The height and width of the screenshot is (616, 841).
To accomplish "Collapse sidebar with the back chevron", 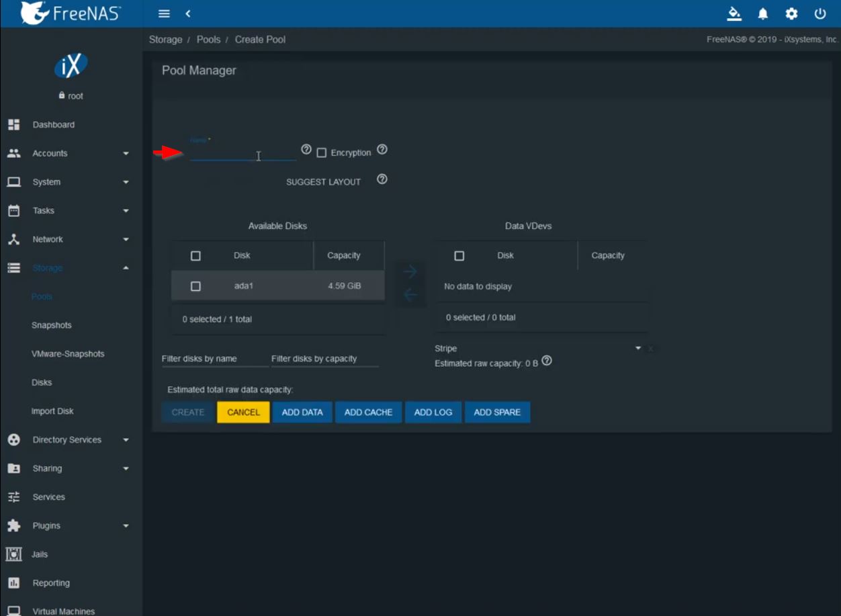I will (x=188, y=13).
